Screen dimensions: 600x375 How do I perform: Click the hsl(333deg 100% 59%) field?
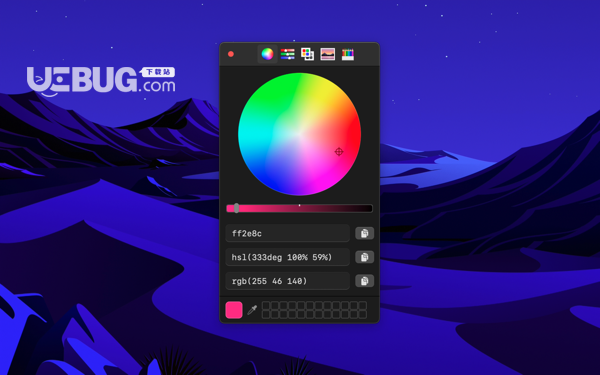(x=287, y=257)
